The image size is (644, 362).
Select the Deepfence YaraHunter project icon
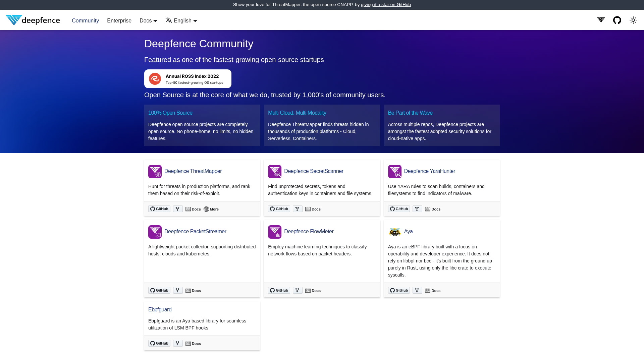click(394, 171)
